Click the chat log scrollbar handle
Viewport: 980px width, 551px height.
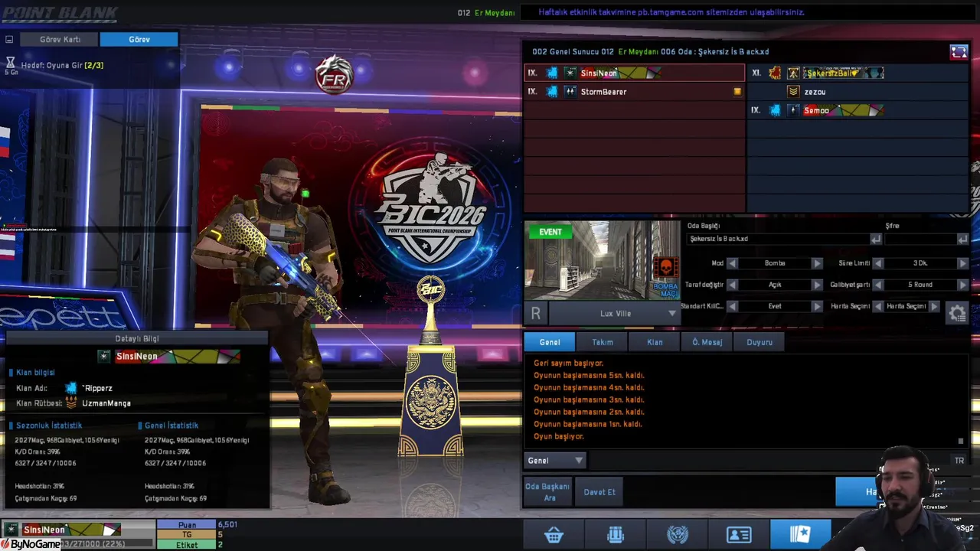pos(961,441)
